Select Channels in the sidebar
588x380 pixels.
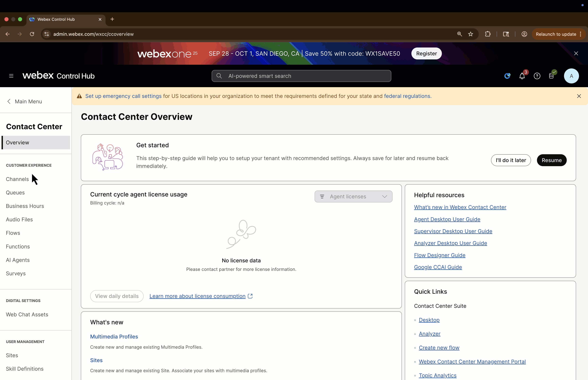click(17, 179)
